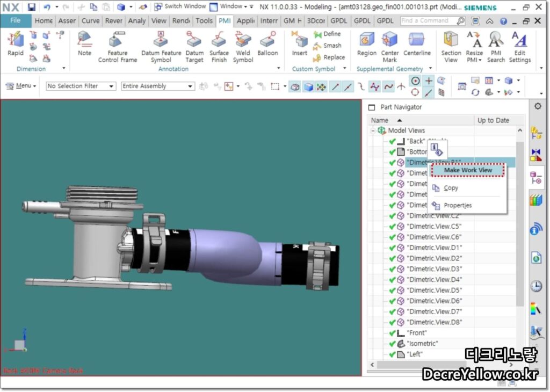
Task: Select the "Dimetric.View.D5" tree row
Action: tap(434, 291)
